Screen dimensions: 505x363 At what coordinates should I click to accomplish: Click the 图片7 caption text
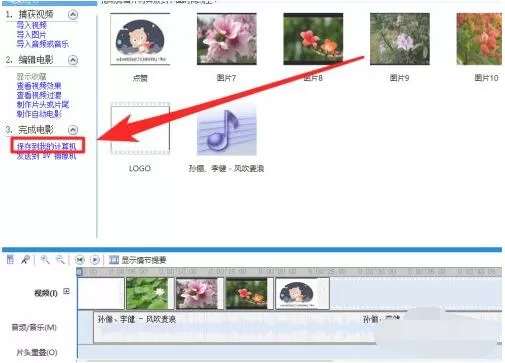coord(226,78)
